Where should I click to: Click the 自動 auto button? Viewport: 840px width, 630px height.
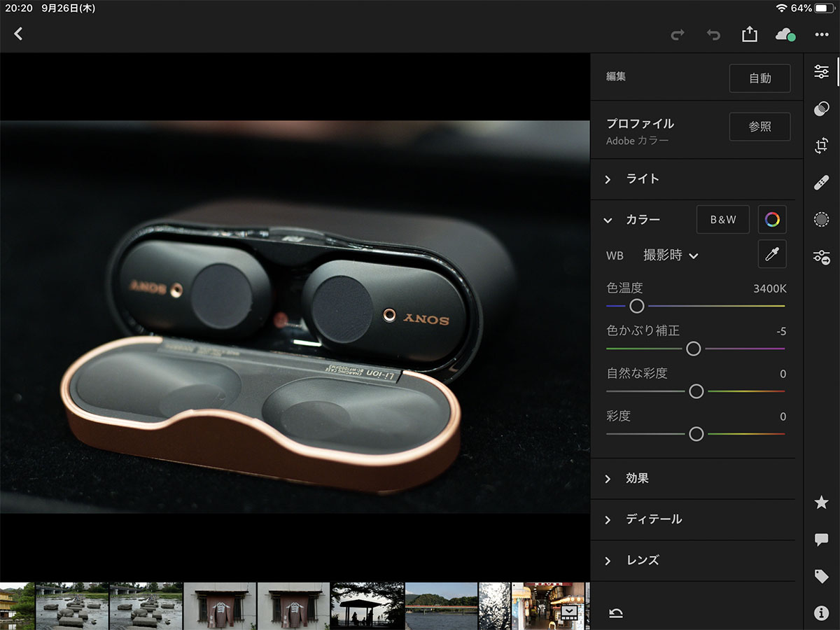tap(760, 78)
